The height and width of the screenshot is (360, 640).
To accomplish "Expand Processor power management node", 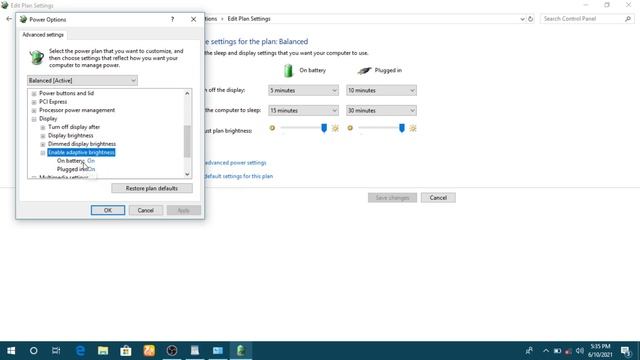I will coord(34,111).
